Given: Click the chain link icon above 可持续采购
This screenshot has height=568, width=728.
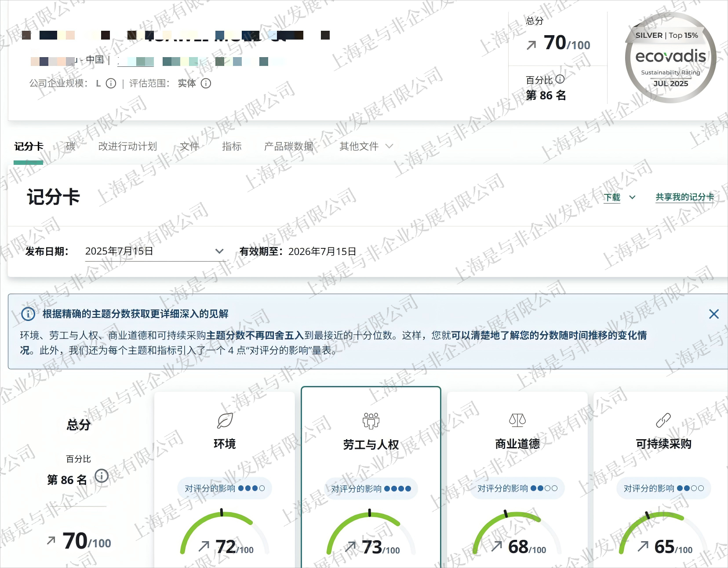Looking at the screenshot, I should click(663, 420).
